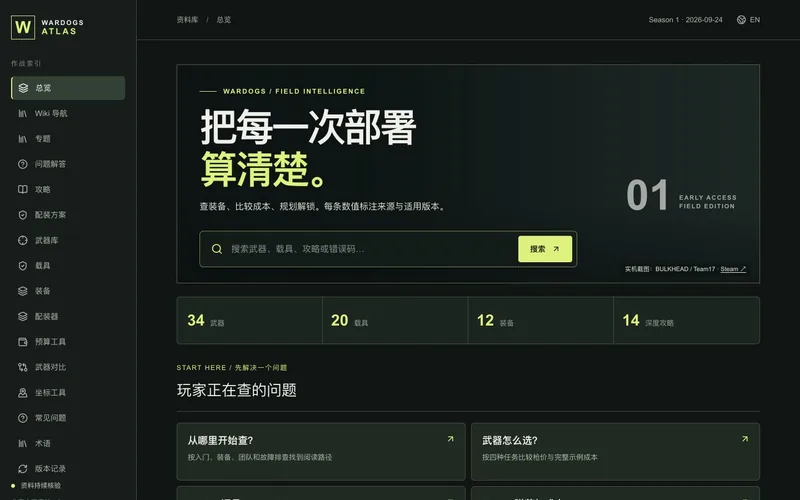Click the 资料持续核验 status indicator
This screenshot has width=800, height=500.
(x=36, y=486)
